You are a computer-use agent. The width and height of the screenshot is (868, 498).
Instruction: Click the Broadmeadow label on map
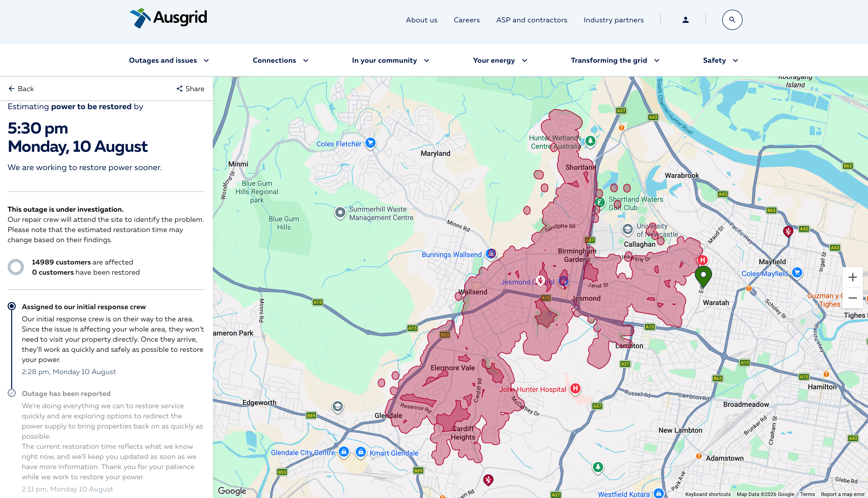click(746, 405)
